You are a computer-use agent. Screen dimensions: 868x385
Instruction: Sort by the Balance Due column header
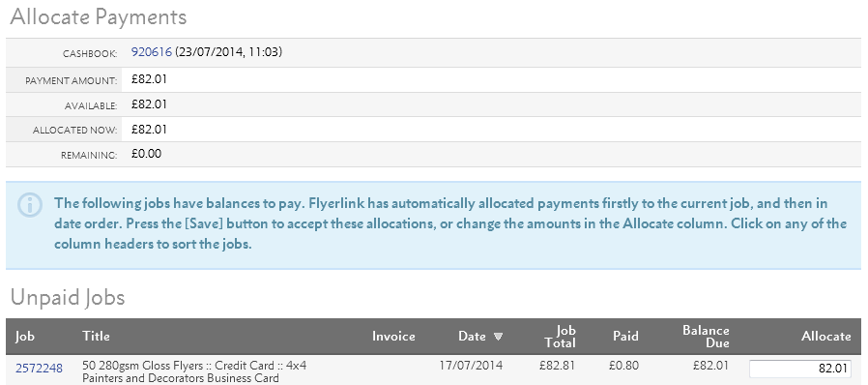(x=706, y=337)
